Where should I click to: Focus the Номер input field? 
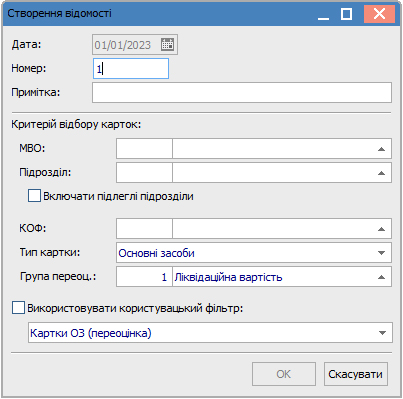(x=131, y=69)
